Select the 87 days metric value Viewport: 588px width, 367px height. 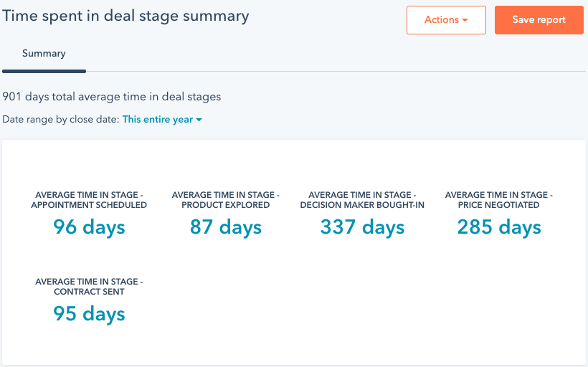tap(225, 227)
